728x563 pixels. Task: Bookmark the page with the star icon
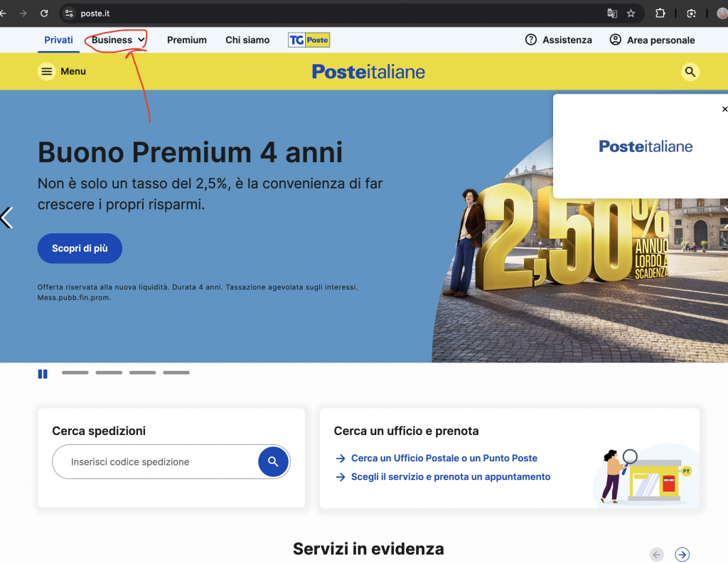click(x=631, y=13)
